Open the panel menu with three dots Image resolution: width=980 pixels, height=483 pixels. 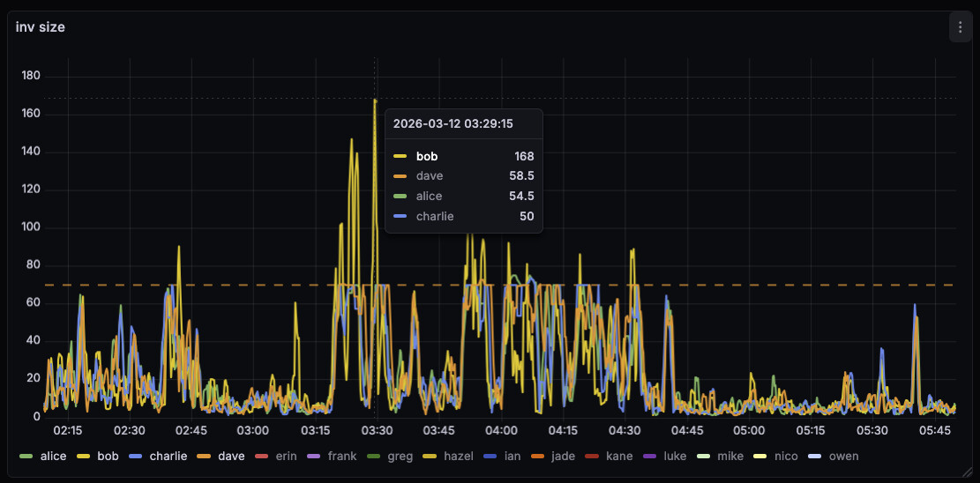(x=960, y=27)
